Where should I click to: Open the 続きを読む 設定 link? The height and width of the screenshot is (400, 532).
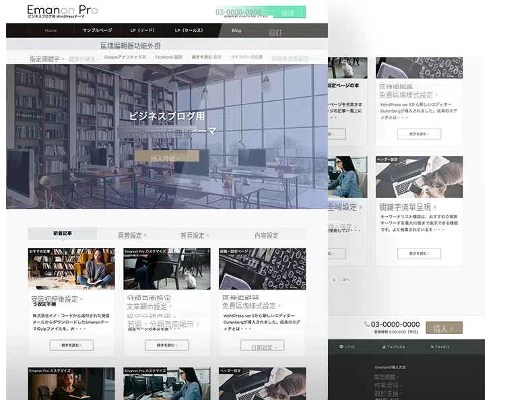pyautogui.click(x=207, y=57)
